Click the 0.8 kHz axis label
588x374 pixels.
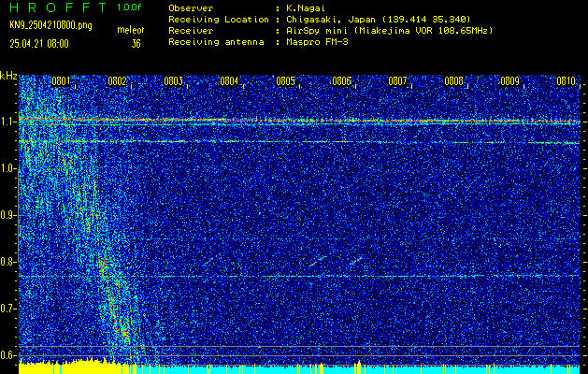click(x=7, y=262)
